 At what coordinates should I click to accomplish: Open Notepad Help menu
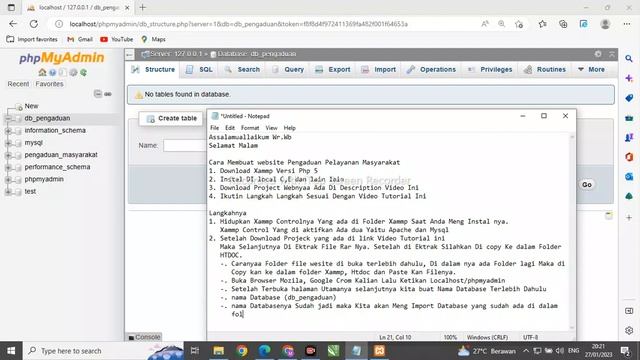pyautogui.click(x=289, y=128)
